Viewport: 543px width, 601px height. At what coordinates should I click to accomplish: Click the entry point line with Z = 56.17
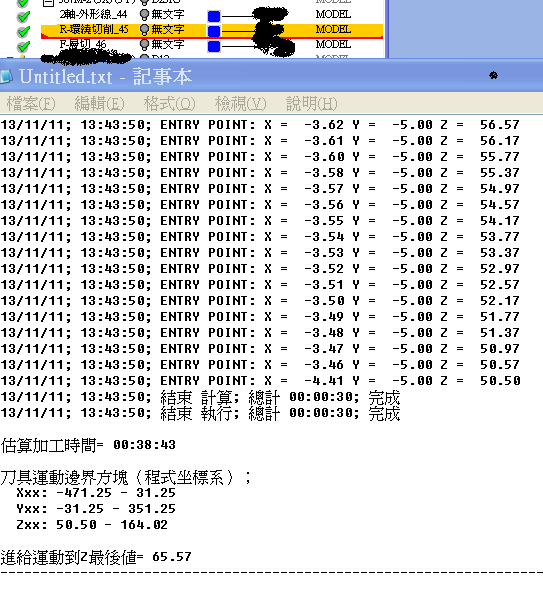260,141
